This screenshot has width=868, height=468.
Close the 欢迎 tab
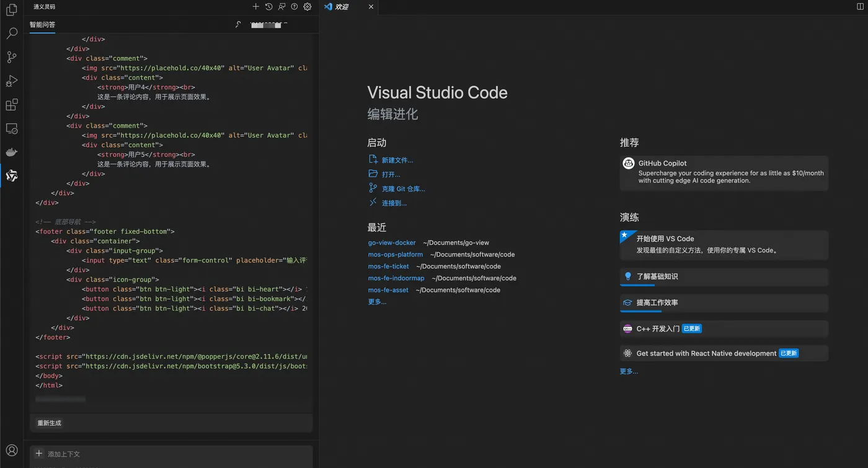tap(371, 7)
